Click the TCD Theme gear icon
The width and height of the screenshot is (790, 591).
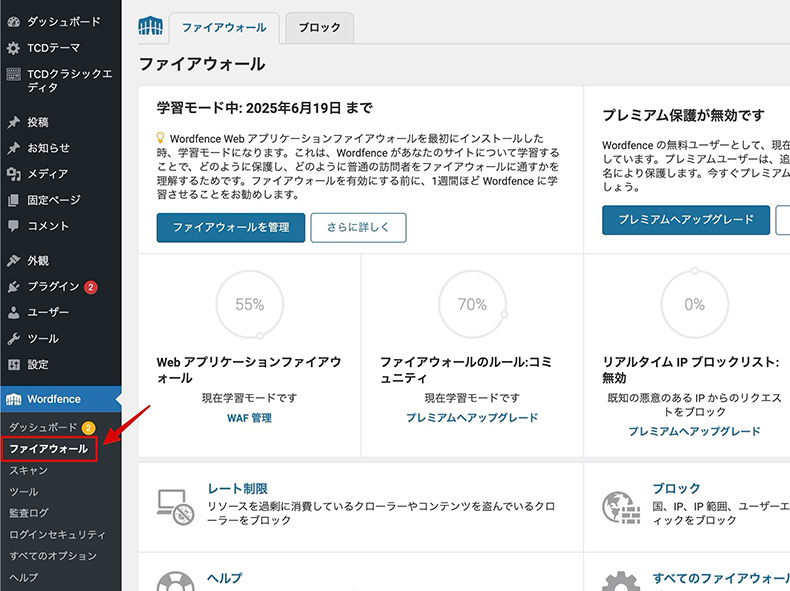click(14, 48)
